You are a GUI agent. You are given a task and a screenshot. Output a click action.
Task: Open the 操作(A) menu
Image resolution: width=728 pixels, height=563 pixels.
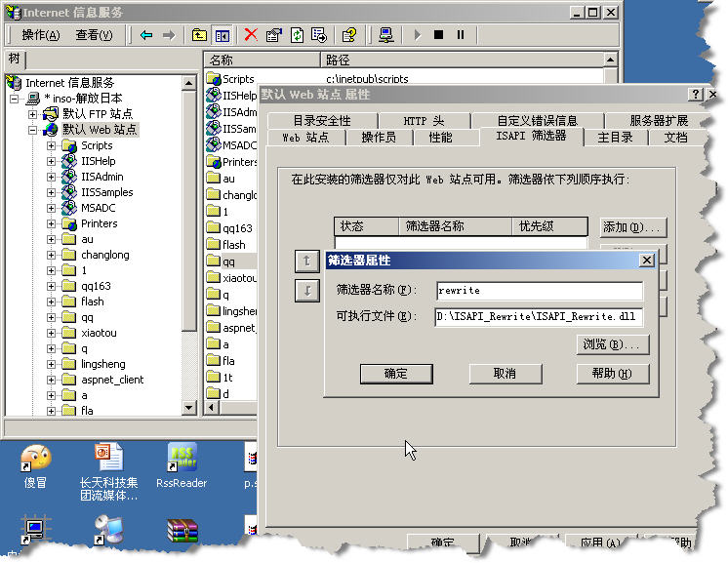[x=40, y=35]
